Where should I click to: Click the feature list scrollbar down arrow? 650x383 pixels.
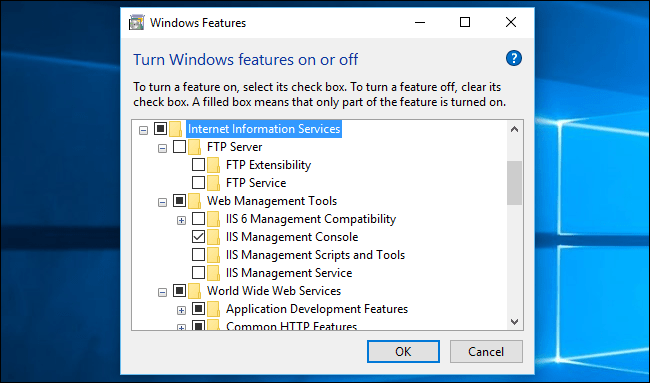[x=514, y=322]
